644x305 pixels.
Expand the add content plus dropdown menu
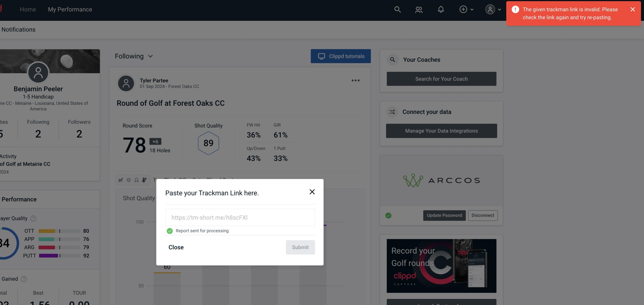point(466,9)
